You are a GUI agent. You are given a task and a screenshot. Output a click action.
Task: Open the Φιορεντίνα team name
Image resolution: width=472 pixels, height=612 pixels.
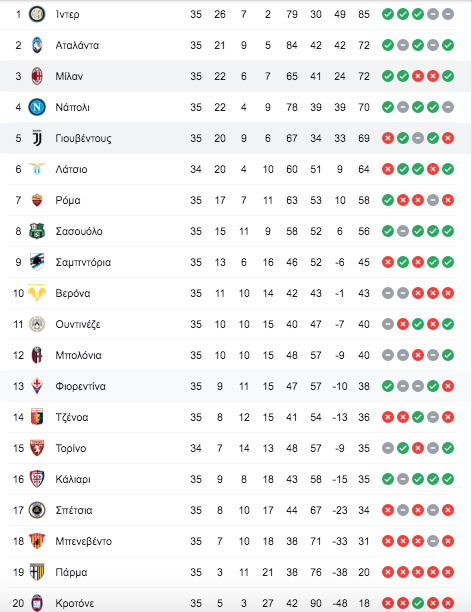point(80,386)
